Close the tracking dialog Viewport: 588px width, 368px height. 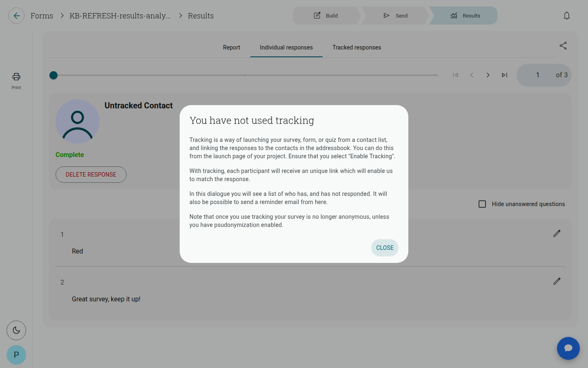pos(385,248)
